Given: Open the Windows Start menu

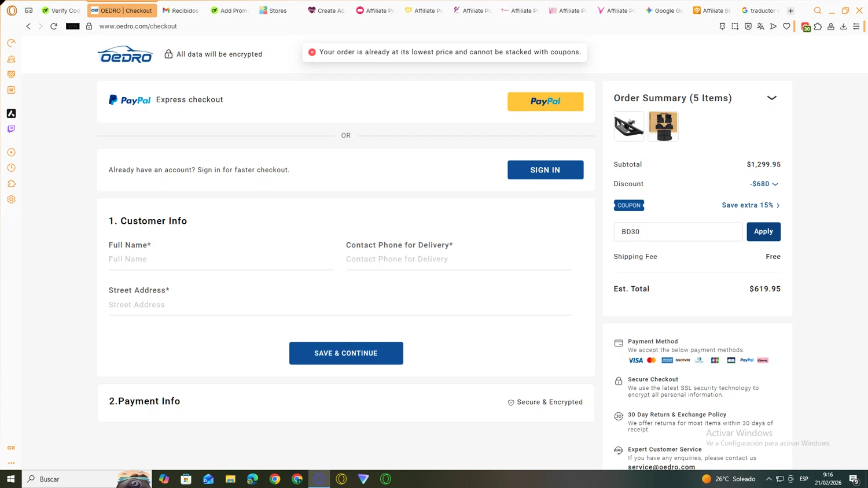Looking at the screenshot, I should 10,479.
